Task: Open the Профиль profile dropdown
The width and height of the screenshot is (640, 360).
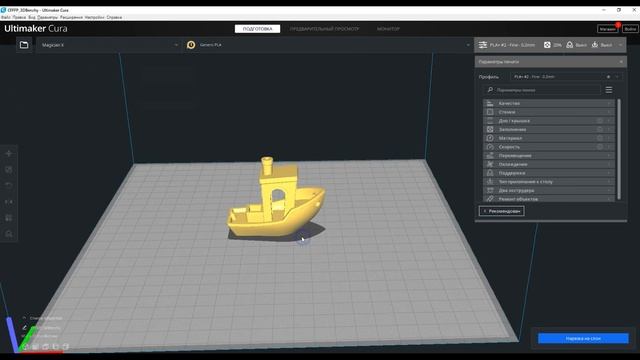Action: pos(566,77)
